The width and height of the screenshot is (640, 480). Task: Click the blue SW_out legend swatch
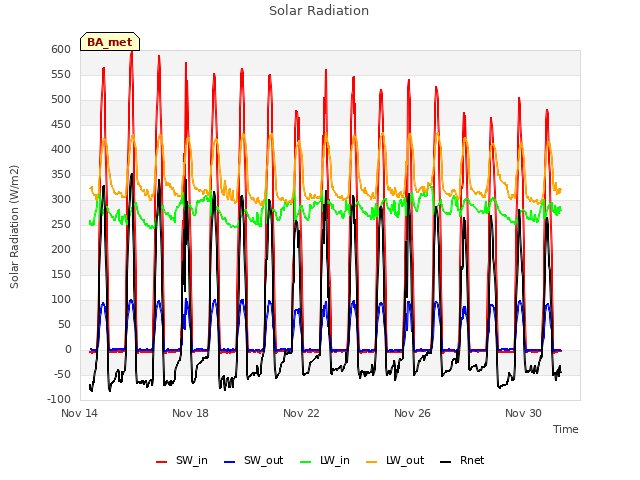[230, 462]
